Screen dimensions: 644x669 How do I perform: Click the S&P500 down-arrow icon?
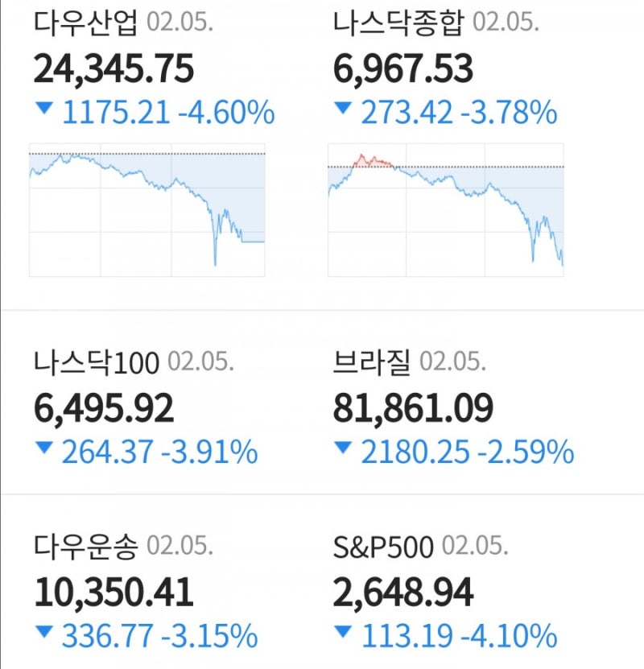pyautogui.click(x=344, y=633)
